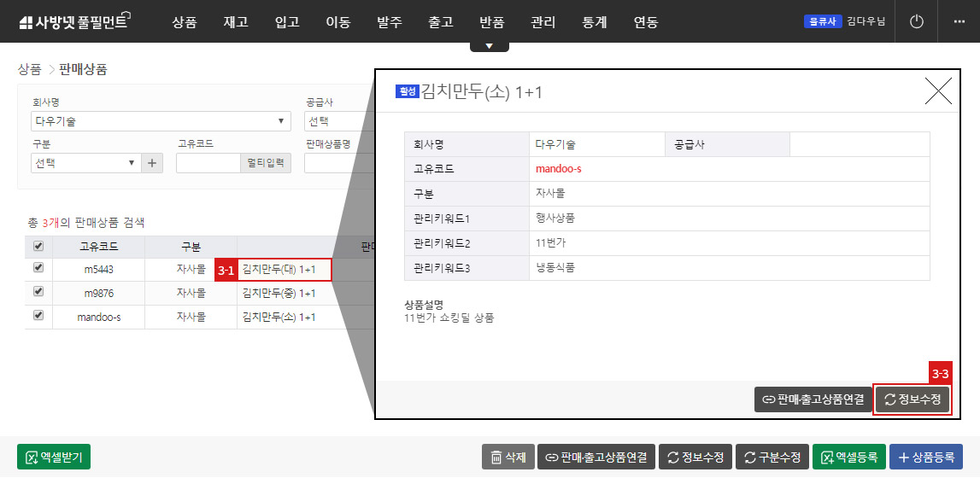Click the plus button next to 구분
This screenshot has width=980, height=478.
(152, 163)
